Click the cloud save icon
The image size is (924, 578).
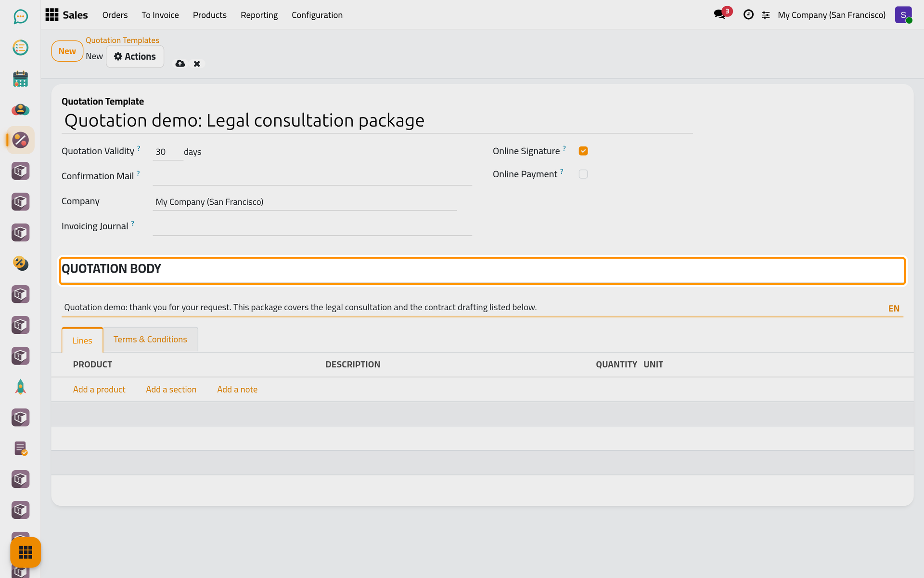pos(180,64)
